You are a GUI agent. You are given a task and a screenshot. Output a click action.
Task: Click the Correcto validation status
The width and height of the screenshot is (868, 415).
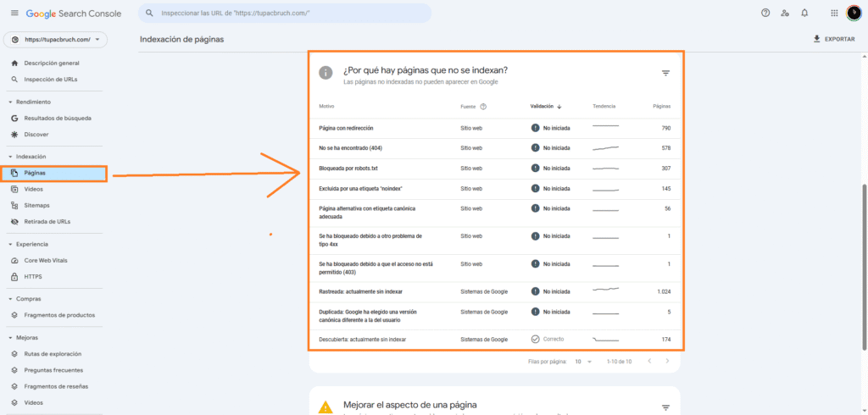click(548, 339)
